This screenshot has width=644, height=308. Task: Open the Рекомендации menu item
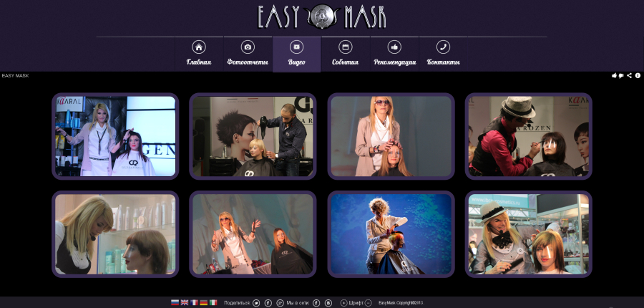tap(395, 54)
